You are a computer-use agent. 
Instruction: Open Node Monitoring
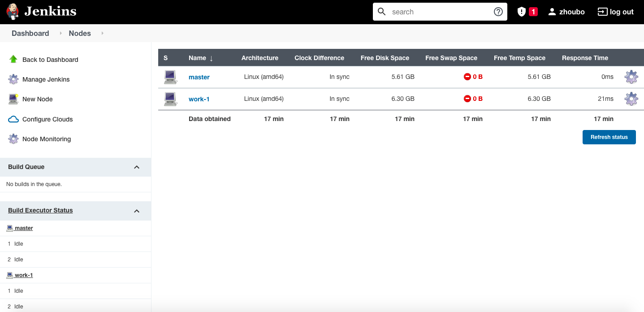pos(47,139)
